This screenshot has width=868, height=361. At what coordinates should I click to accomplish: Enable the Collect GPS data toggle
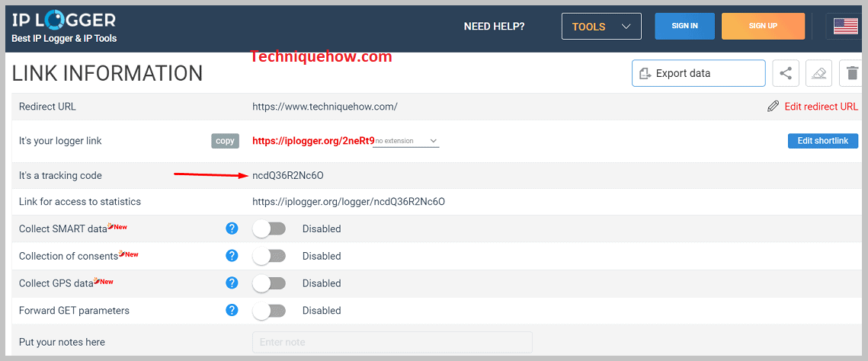(269, 283)
